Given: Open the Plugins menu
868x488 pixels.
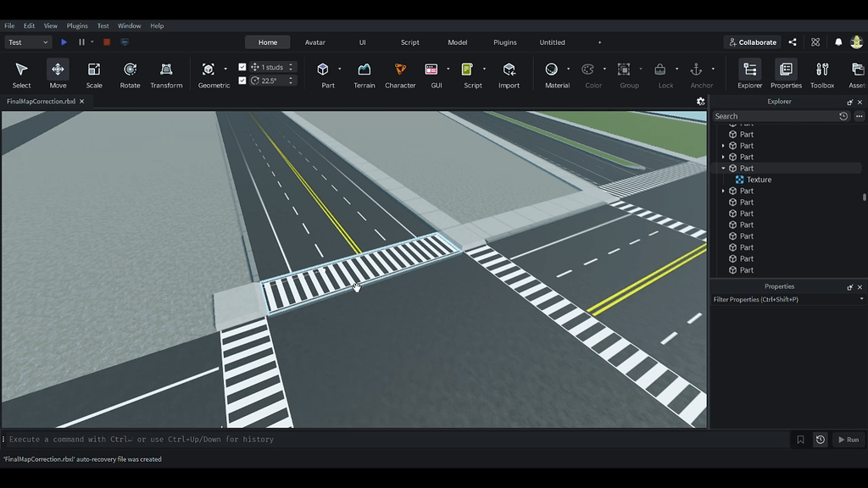Looking at the screenshot, I should click(x=77, y=25).
